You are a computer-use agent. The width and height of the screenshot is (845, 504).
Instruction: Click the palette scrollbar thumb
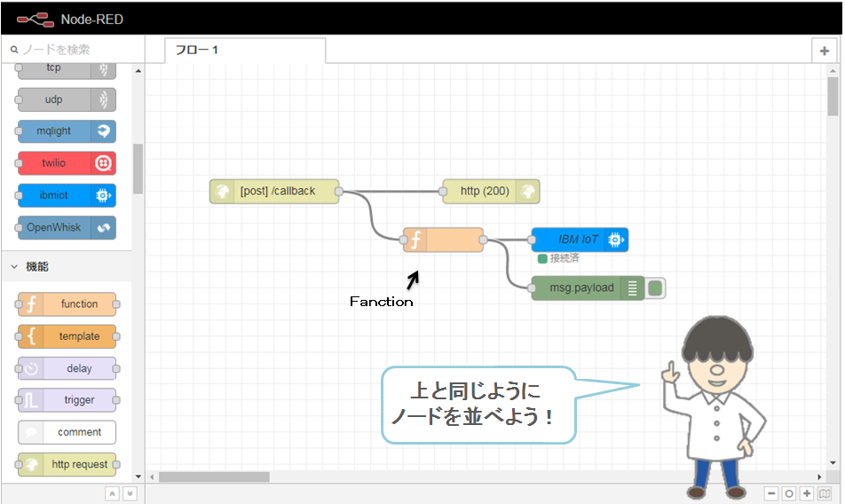click(138, 169)
